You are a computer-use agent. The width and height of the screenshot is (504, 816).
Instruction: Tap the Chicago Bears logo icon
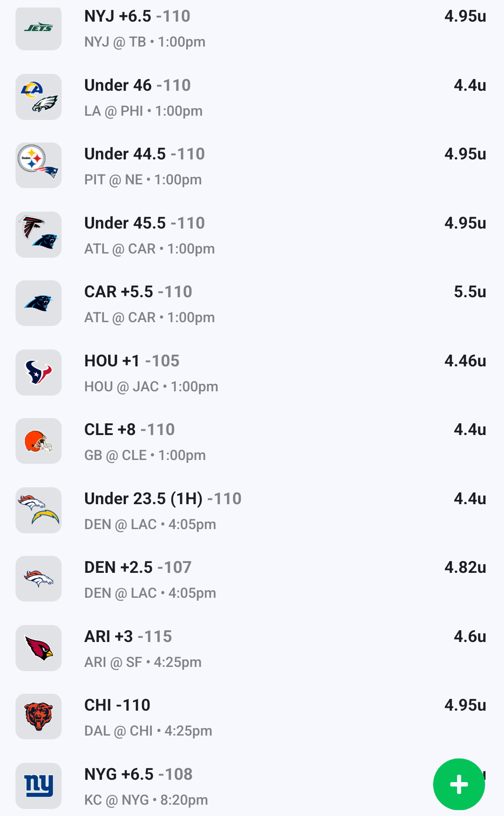click(x=39, y=717)
